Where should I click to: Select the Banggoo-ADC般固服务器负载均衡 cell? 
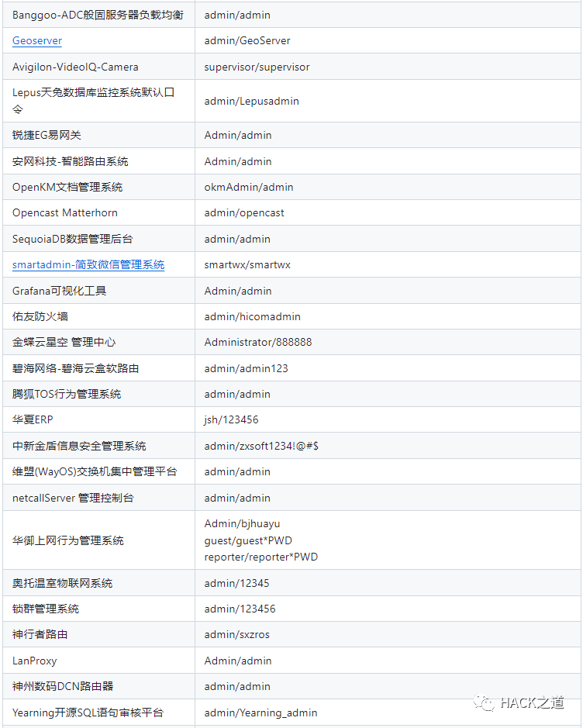click(x=98, y=15)
